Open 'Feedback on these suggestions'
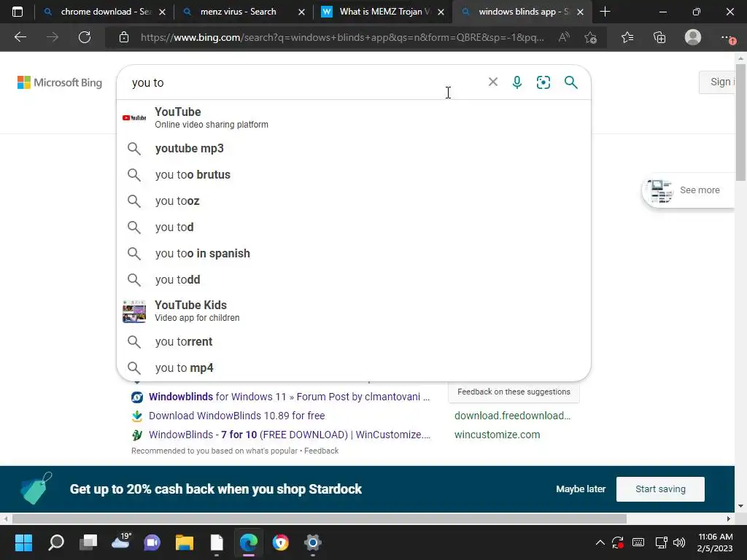The height and width of the screenshot is (560, 747). 514,392
